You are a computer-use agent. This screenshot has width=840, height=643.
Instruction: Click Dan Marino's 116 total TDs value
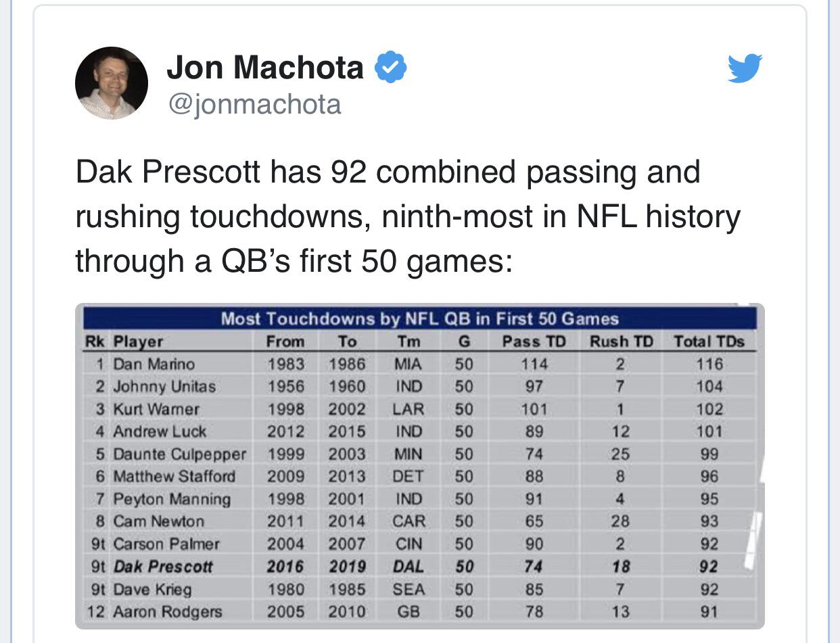(x=709, y=364)
